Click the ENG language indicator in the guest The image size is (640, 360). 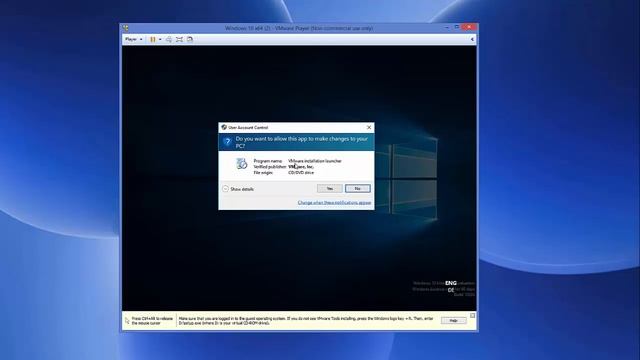click(451, 283)
